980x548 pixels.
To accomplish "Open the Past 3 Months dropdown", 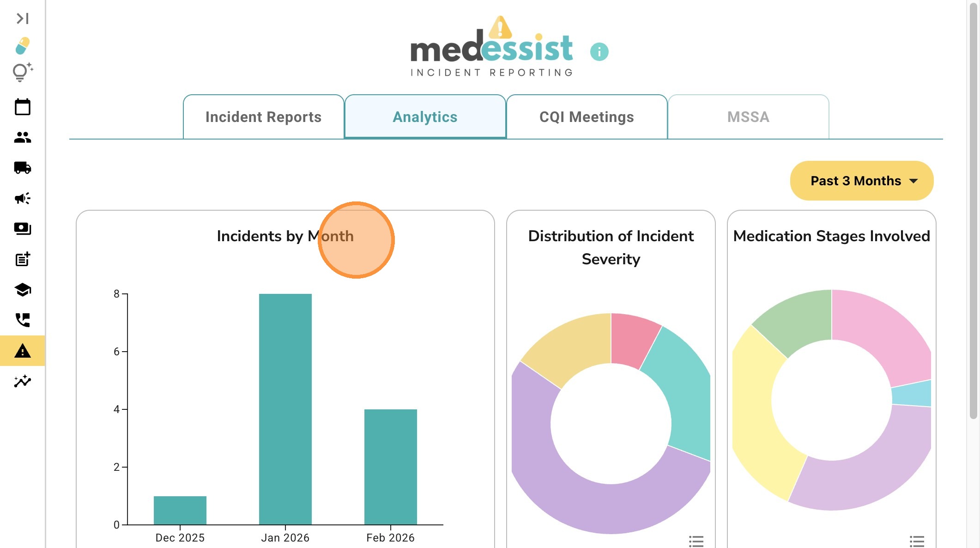I will [x=861, y=181].
